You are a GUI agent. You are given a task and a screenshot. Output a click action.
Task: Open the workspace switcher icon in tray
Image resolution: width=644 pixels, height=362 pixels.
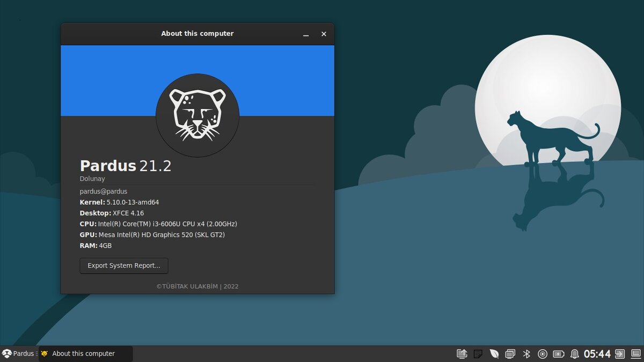click(509, 353)
